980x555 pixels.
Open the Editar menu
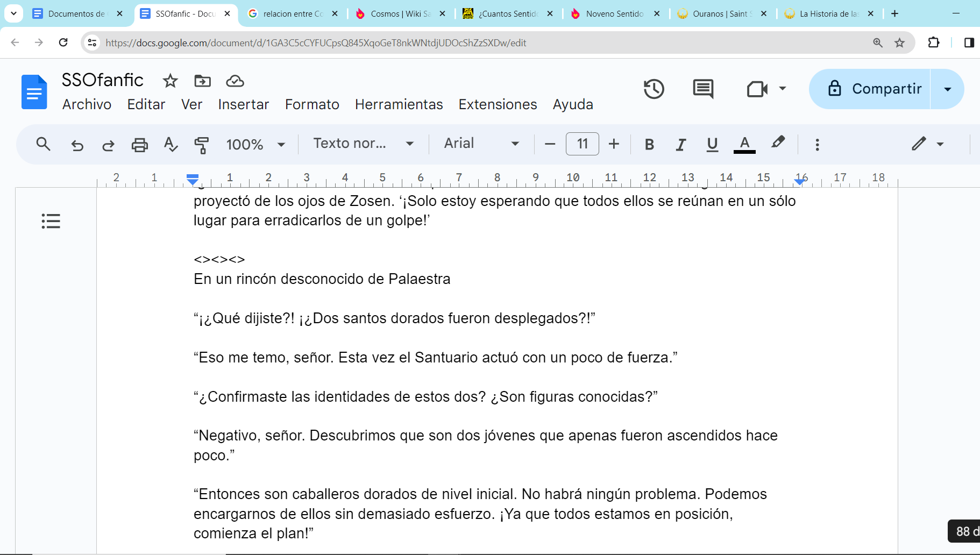point(146,104)
